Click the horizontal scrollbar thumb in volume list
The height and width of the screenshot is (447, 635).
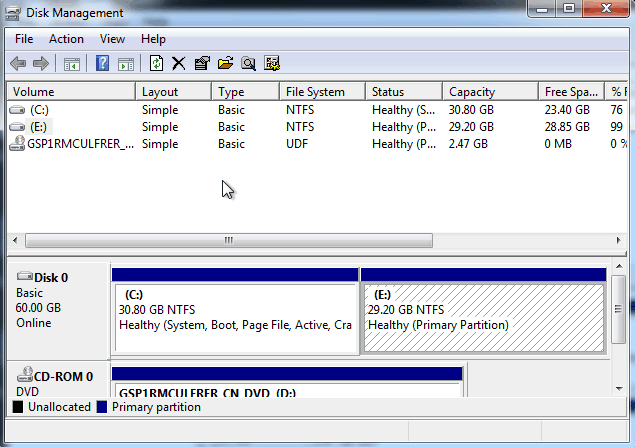229,241
